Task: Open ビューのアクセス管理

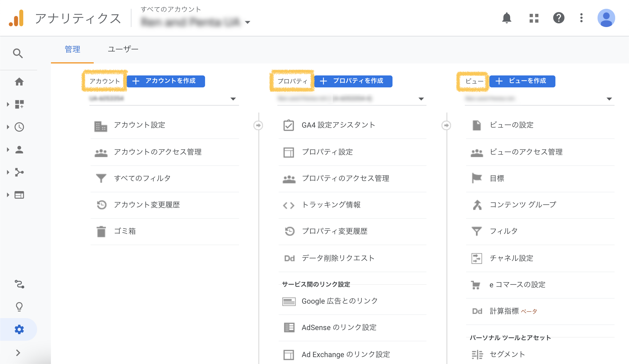Action: click(x=540, y=152)
